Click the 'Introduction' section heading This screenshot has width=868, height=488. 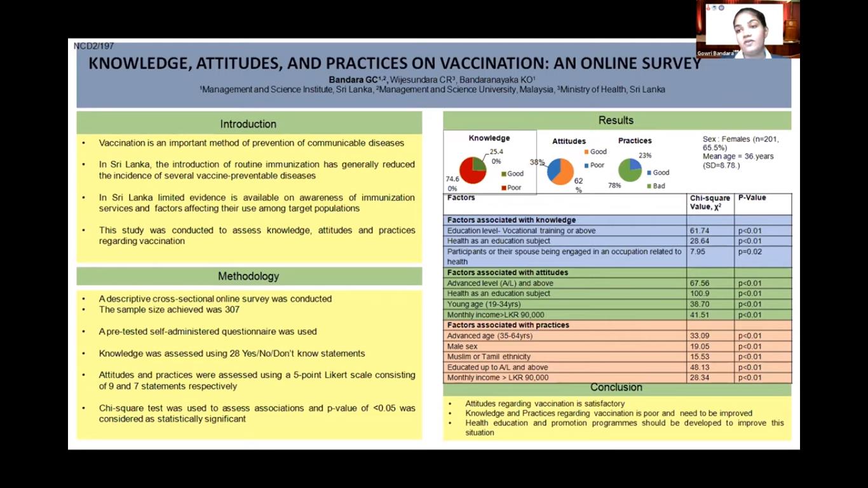coord(248,124)
